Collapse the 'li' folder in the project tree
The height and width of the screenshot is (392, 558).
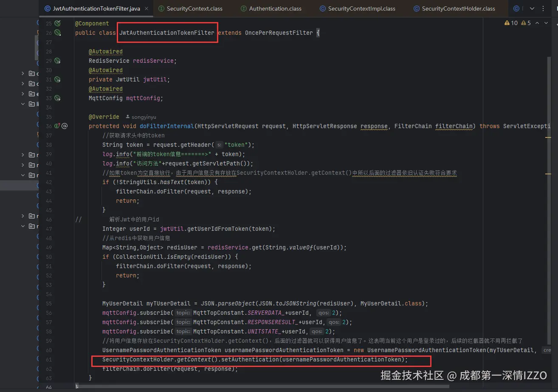click(x=23, y=104)
